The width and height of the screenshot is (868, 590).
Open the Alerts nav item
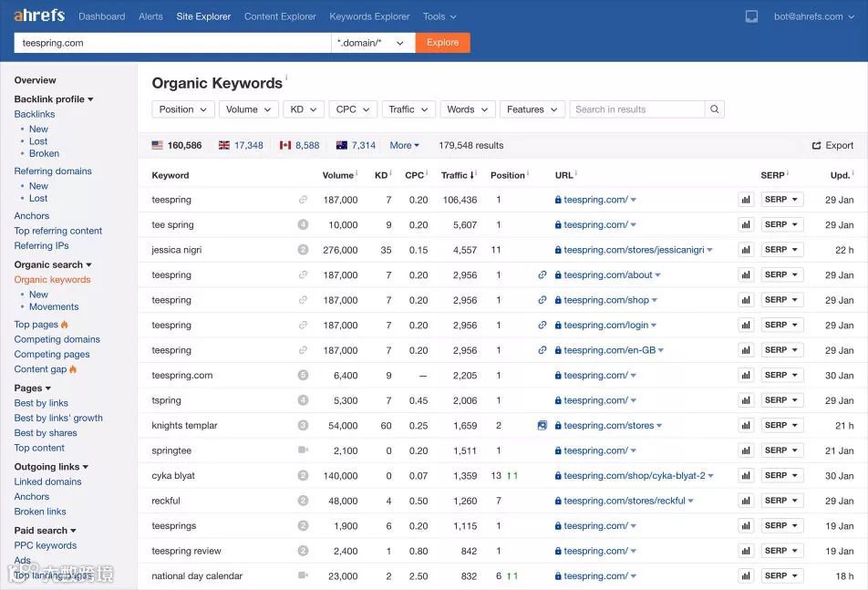tap(150, 16)
